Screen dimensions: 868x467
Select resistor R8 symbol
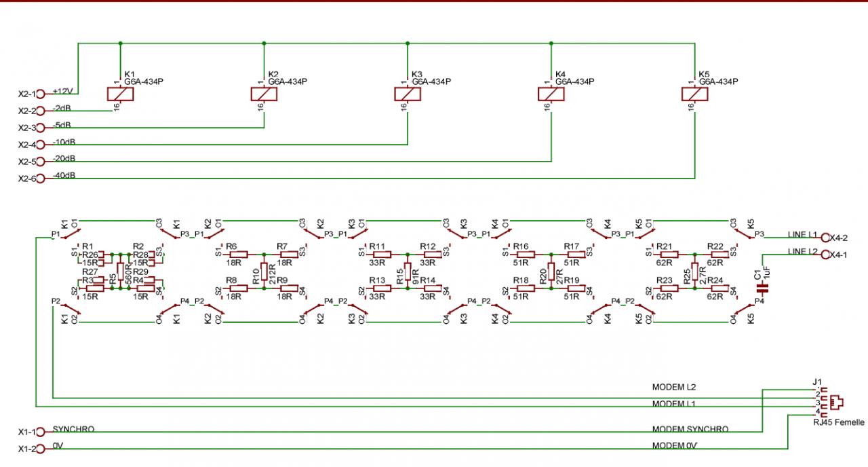click(x=239, y=288)
